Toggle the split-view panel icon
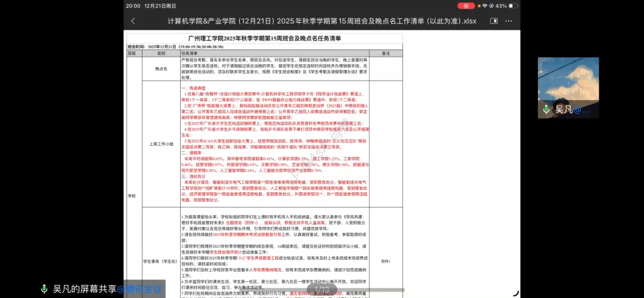The image size is (644, 298). point(494,21)
